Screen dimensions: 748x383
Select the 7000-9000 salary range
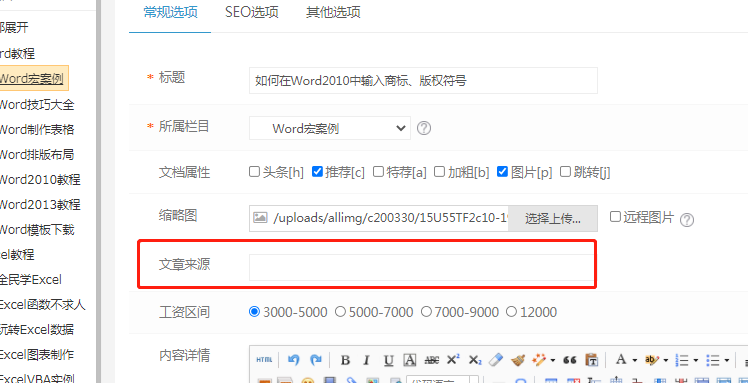[426, 312]
